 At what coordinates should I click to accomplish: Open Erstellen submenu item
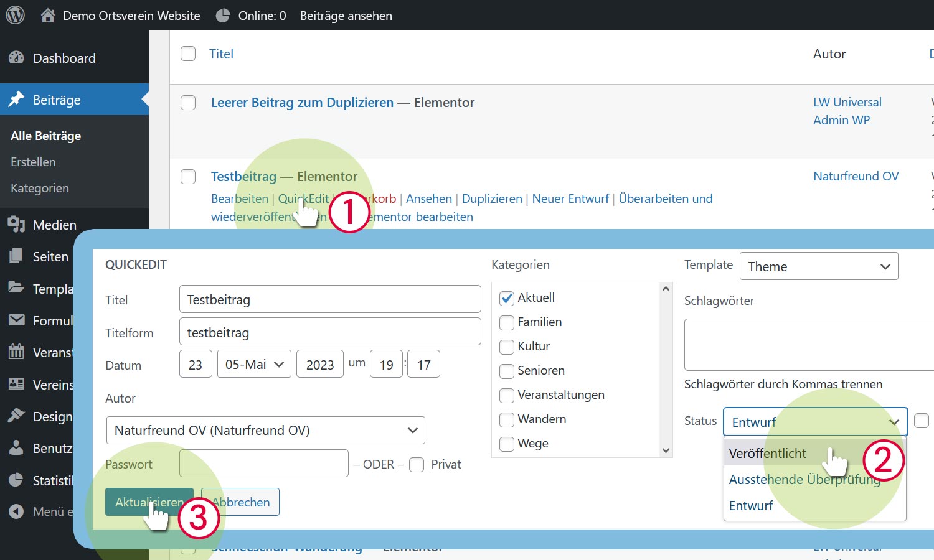coord(33,162)
